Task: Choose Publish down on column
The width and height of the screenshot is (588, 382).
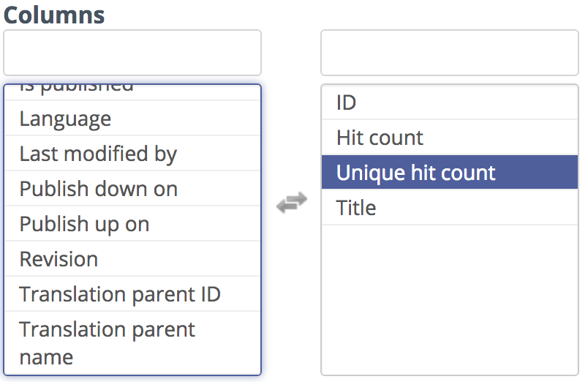Action: tap(132, 188)
